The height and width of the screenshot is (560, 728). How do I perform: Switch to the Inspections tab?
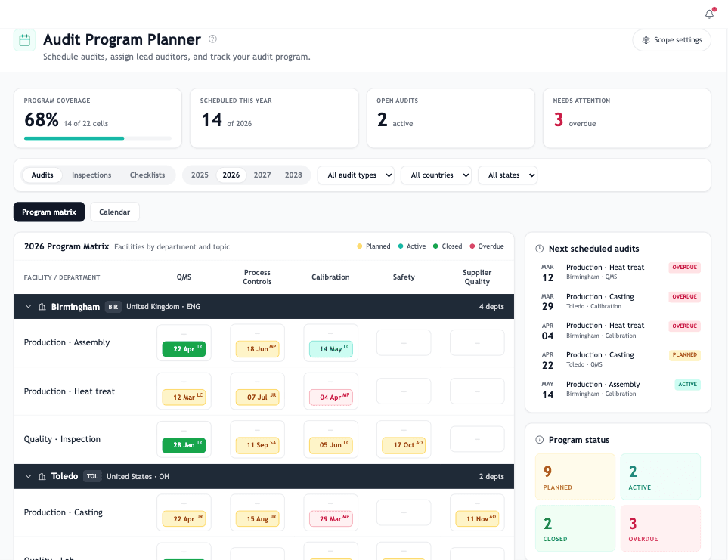point(91,175)
